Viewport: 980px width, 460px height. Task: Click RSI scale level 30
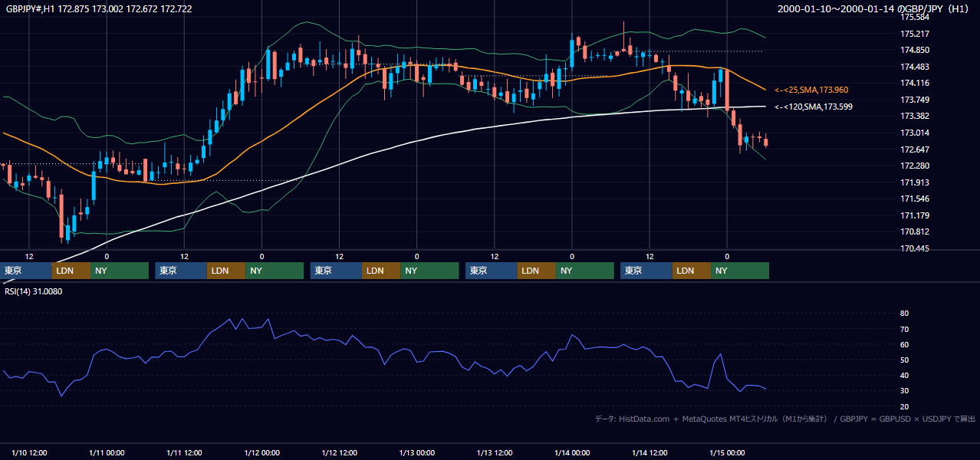[x=904, y=390]
